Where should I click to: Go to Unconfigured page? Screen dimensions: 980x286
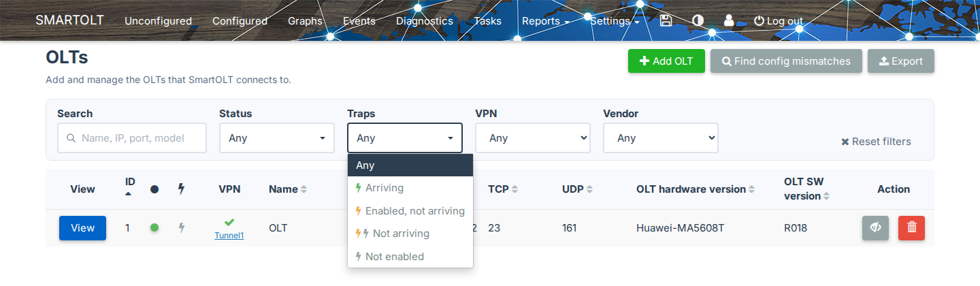[158, 21]
